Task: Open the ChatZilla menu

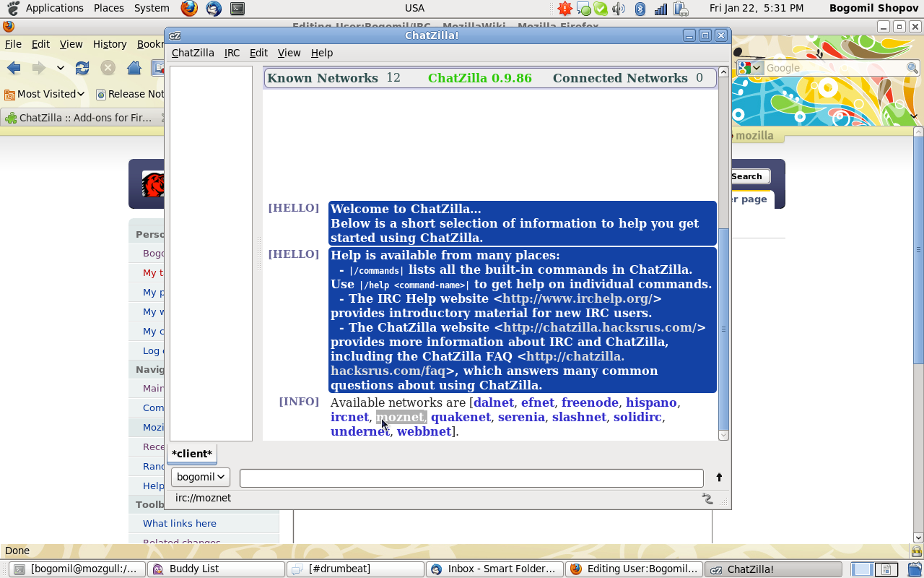Action: click(x=193, y=53)
